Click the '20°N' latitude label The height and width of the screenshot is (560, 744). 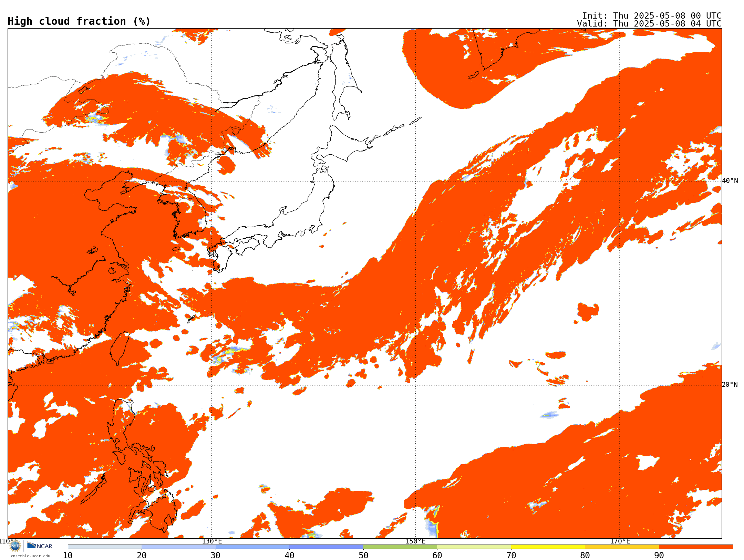(x=730, y=385)
